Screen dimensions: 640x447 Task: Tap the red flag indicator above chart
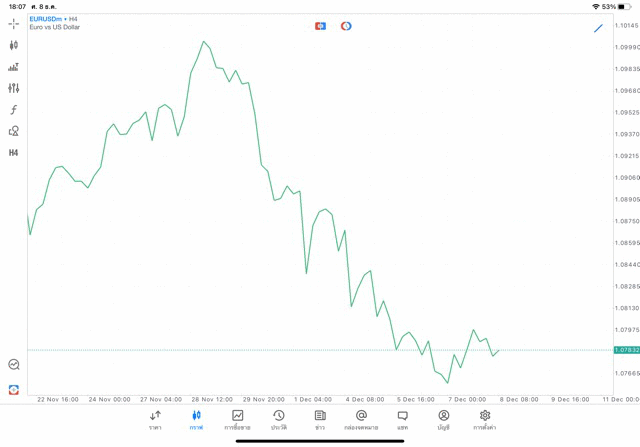pyautogui.click(x=320, y=26)
